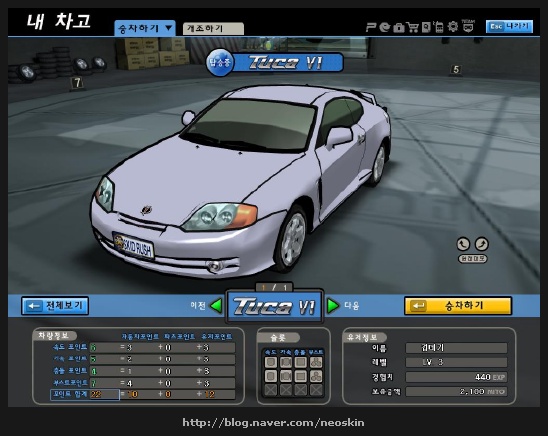Rotate the car view counterclockwise

click(x=463, y=244)
